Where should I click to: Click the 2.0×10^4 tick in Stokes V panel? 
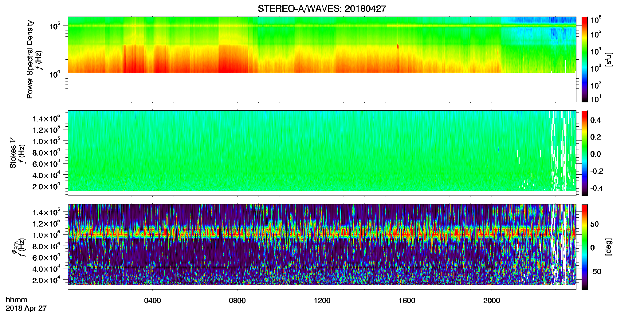[46, 186]
